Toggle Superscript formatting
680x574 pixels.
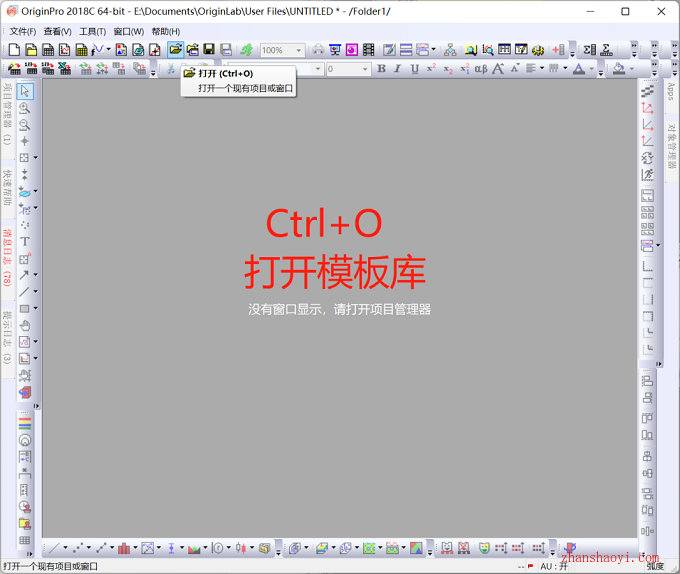click(x=431, y=68)
